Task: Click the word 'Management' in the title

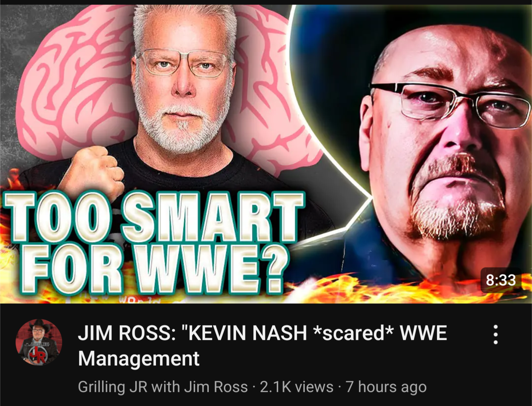Action: tap(139, 359)
